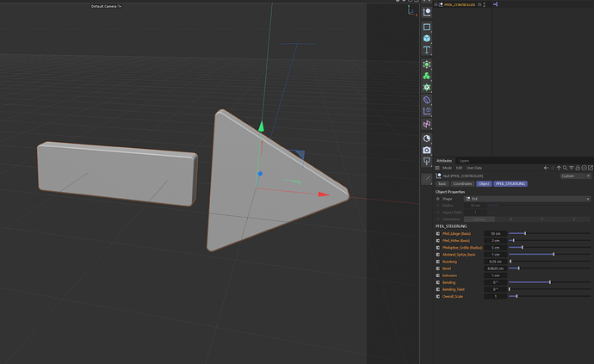This screenshot has width=594, height=364.
Task: Lock the current Attribute Manager element
Action: (578, 168)
